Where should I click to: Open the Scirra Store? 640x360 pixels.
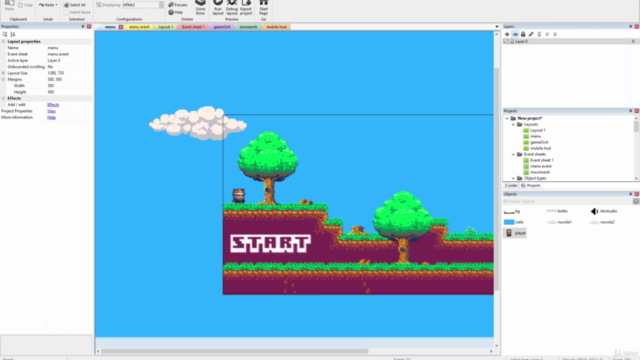tap(200, 8)
